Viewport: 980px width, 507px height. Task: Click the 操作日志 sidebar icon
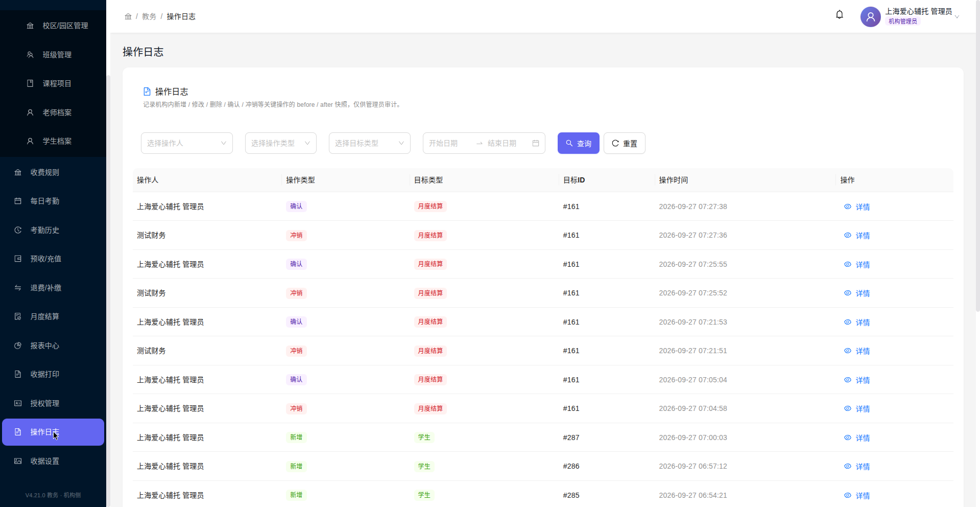coord(18,432)
